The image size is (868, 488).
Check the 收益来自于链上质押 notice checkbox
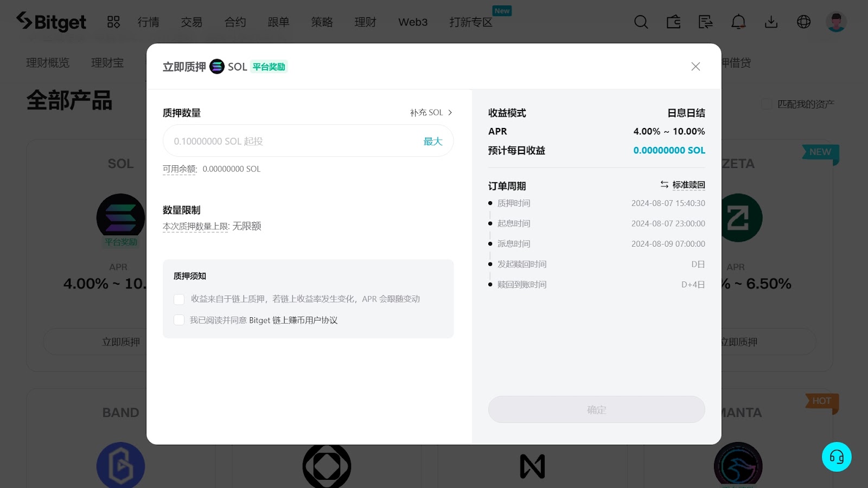179,299
